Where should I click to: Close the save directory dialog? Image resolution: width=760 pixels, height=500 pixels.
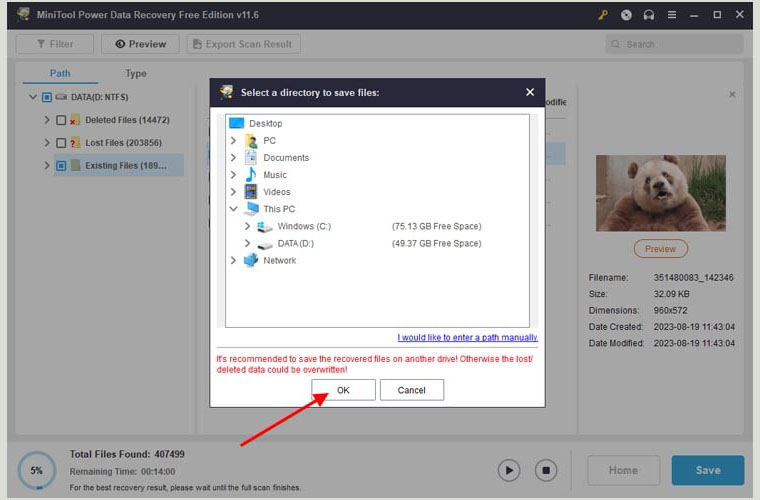[x=530, y=92]
